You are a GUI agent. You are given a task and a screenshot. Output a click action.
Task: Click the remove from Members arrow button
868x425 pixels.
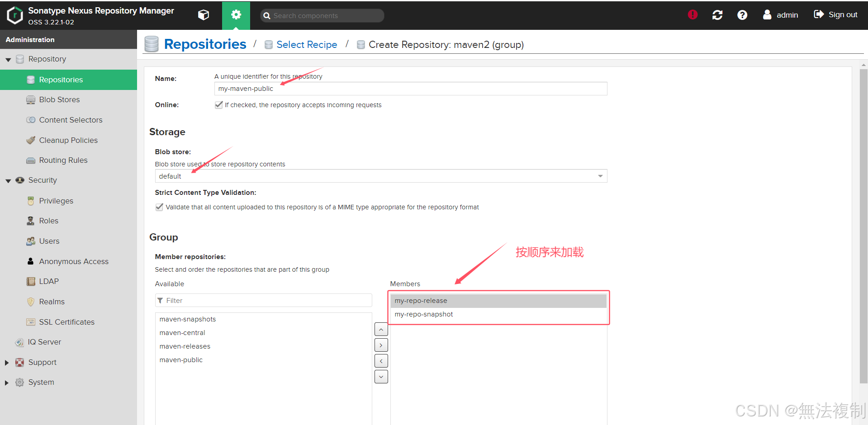(381, 361)
